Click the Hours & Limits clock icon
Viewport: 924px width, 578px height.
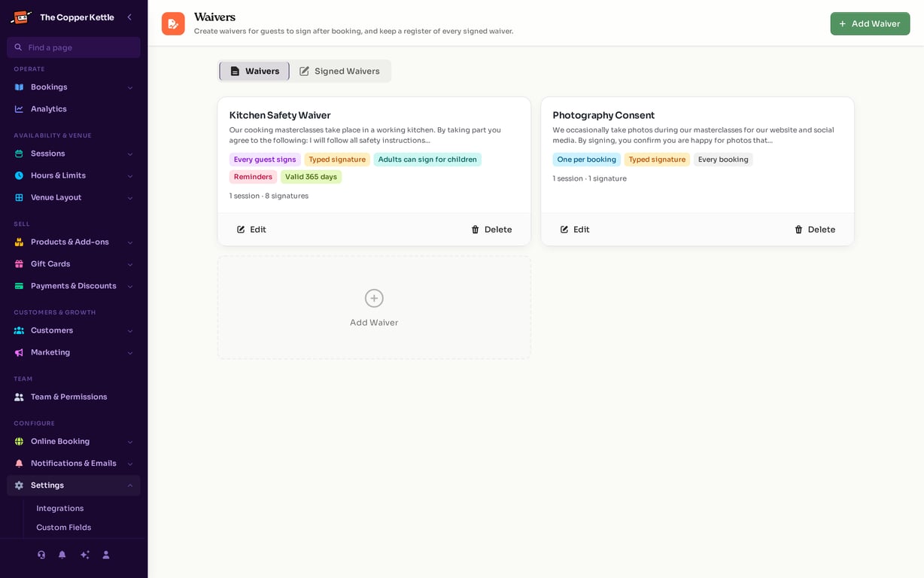(x=19, y=175)
